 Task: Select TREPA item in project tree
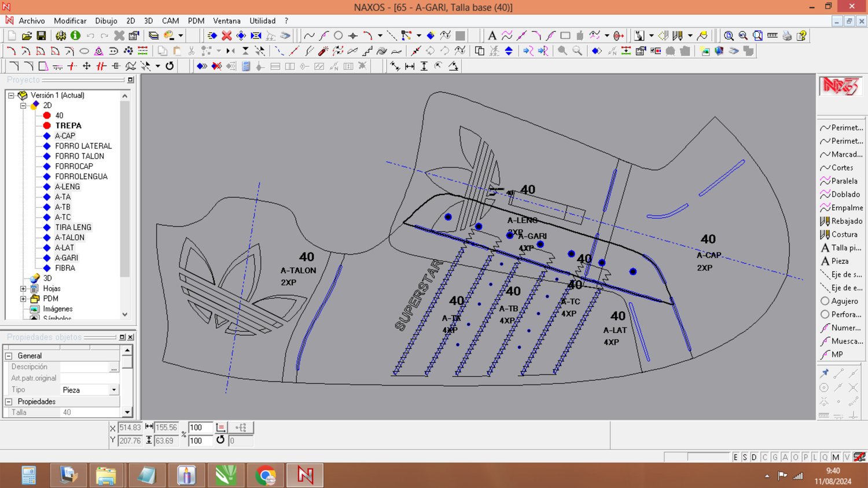click(x=68, y=126)
